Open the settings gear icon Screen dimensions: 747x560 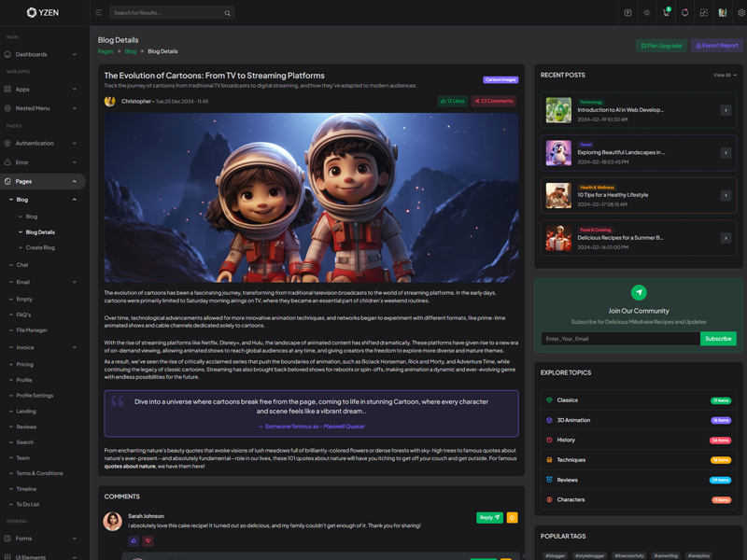pyautogui.click(x=741, y=13)
